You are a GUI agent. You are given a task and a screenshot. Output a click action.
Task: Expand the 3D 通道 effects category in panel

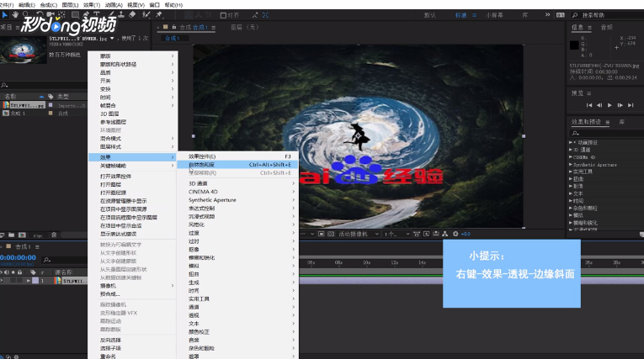tap(571, 150)
